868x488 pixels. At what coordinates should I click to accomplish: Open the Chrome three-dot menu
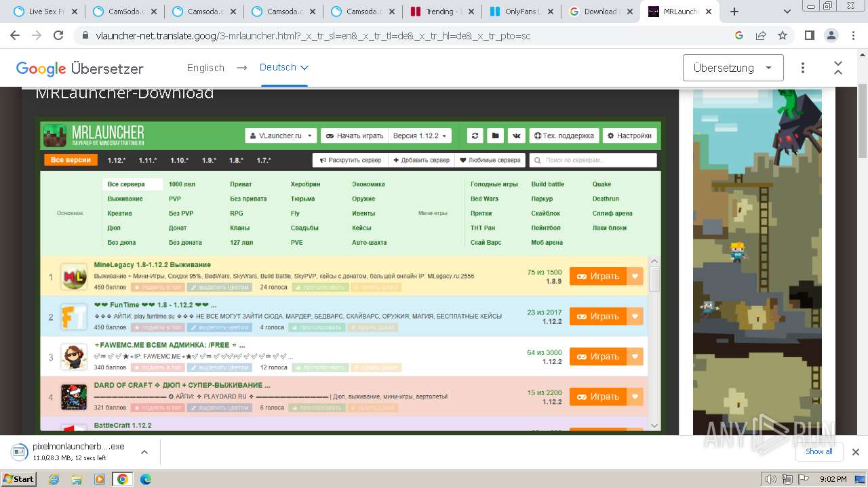[x=853, y=36]
